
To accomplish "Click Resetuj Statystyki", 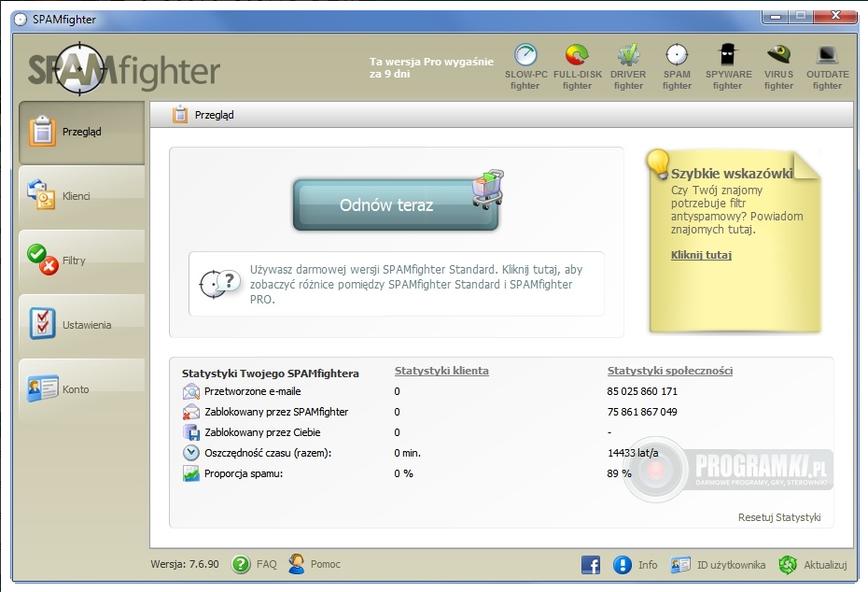I will coord(779,517).
